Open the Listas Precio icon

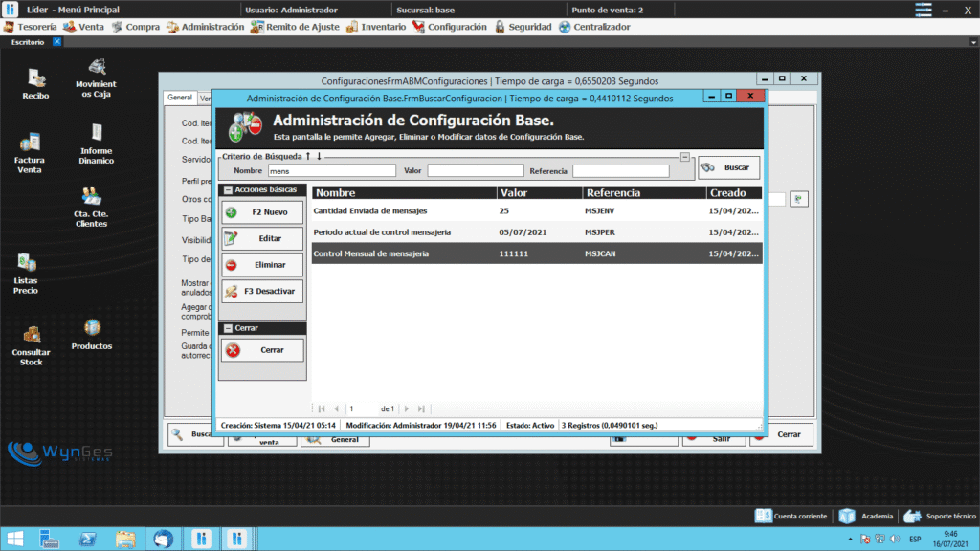pos(26,271)
